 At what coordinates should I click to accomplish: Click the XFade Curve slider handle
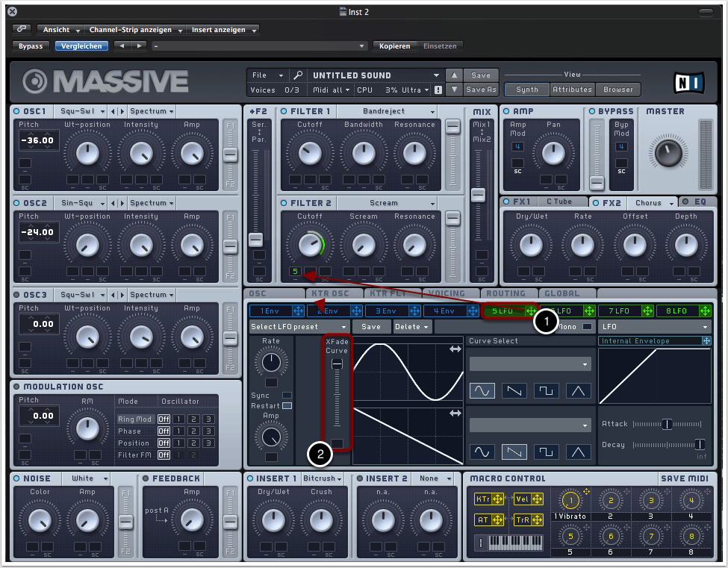click(337, 363)
